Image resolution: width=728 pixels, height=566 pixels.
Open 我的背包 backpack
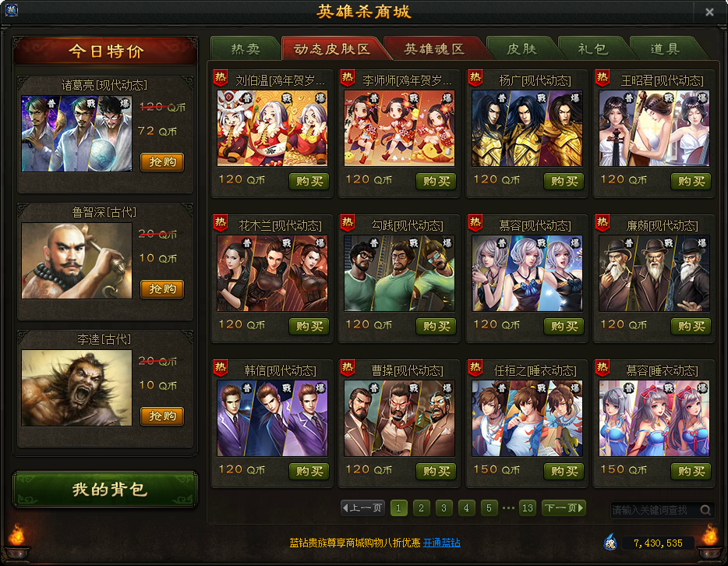click(x=105, y=489)
